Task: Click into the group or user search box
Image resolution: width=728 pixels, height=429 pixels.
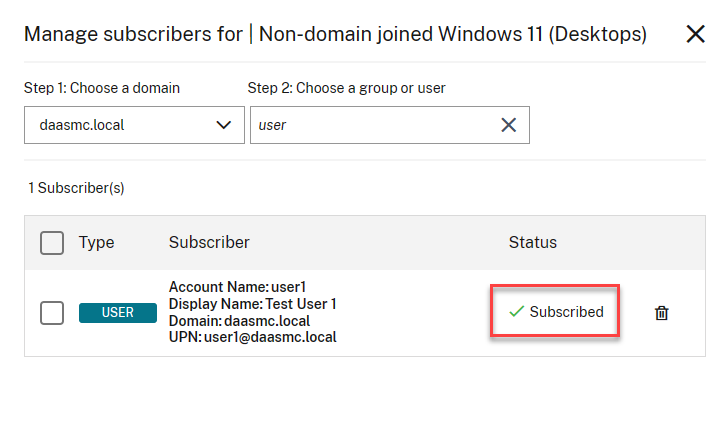Action: coord(370,125)
